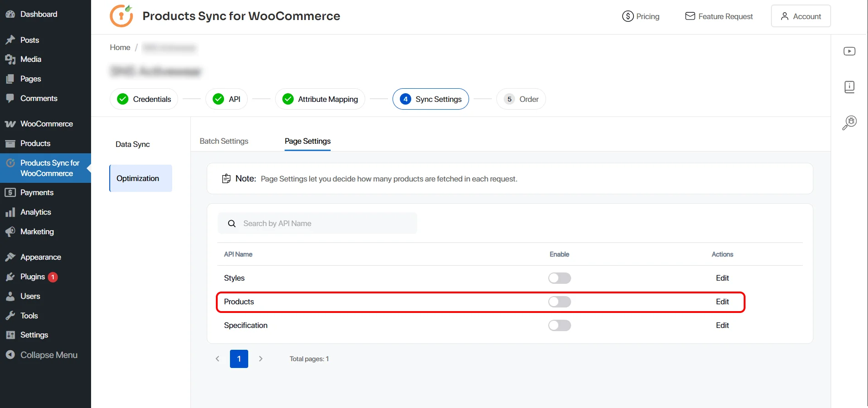
Task: Click the Media icon in the sidebar
Action: tap(10, 59)
